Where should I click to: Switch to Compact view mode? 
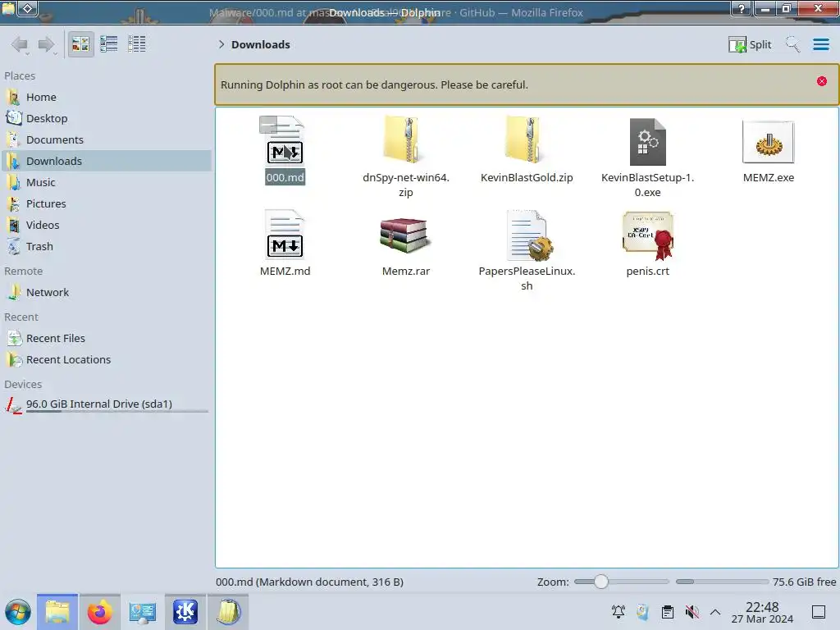pos(109,44)
